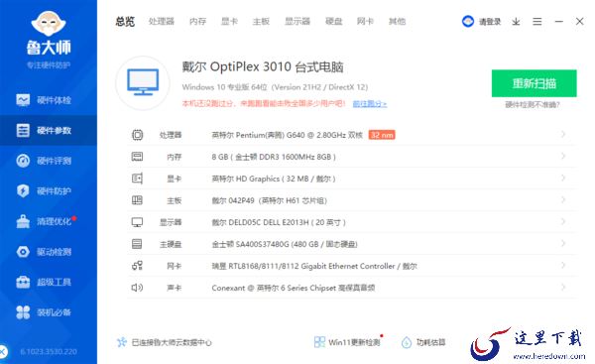
Task: Select 硬件参数 sidebar icon
Action: pyautogui.click(x=23, y=131)
